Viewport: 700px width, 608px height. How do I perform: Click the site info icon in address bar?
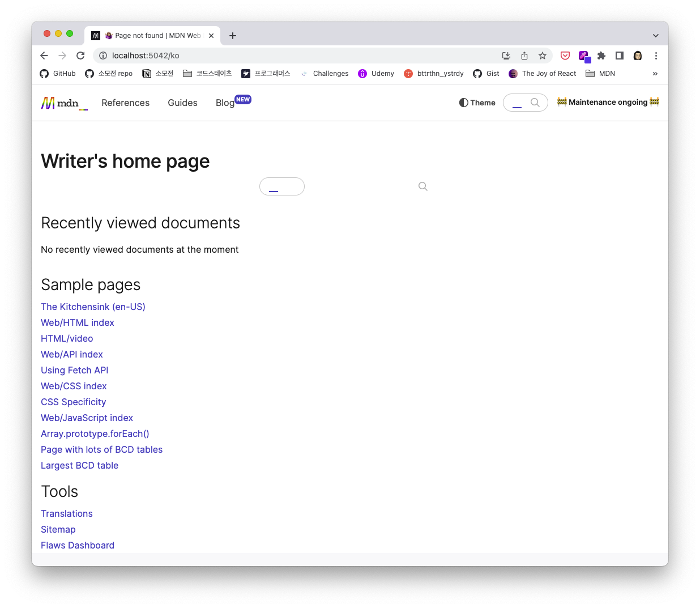[x=103, y=56]
